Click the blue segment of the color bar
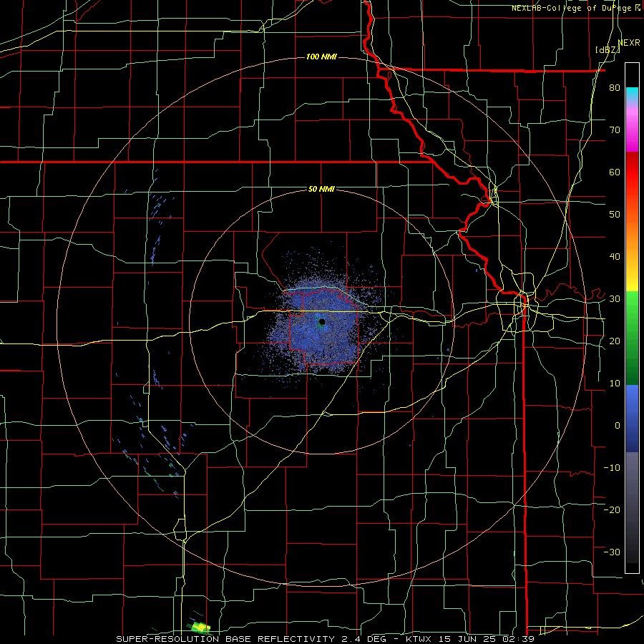The height and width of the screenshot is (644, 644). point(632,419)
